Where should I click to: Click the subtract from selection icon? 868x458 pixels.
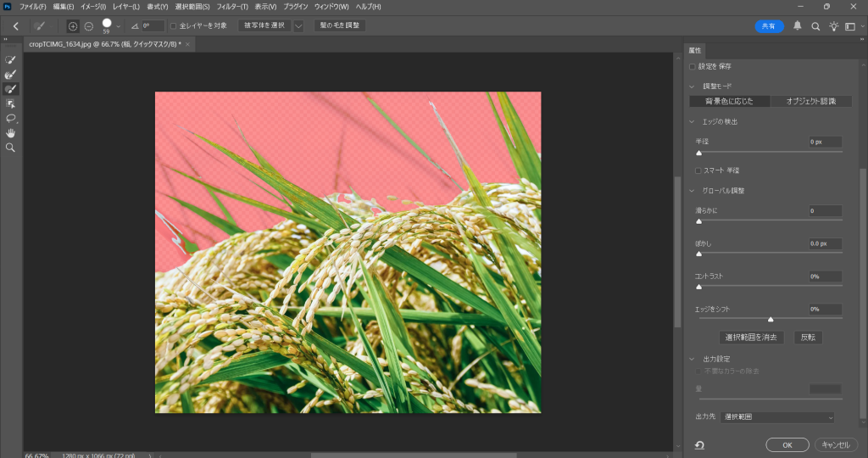(x=89, y=26)
